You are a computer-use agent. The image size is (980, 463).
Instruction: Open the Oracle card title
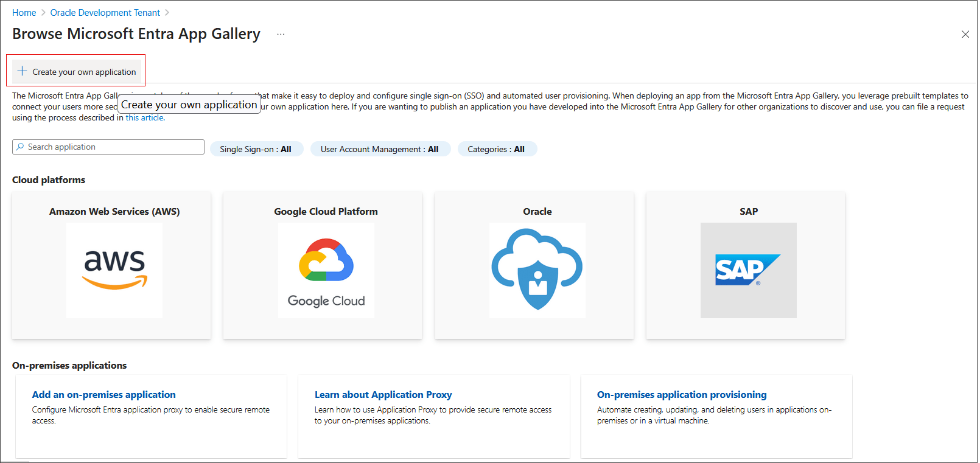(x=537, y=211)
